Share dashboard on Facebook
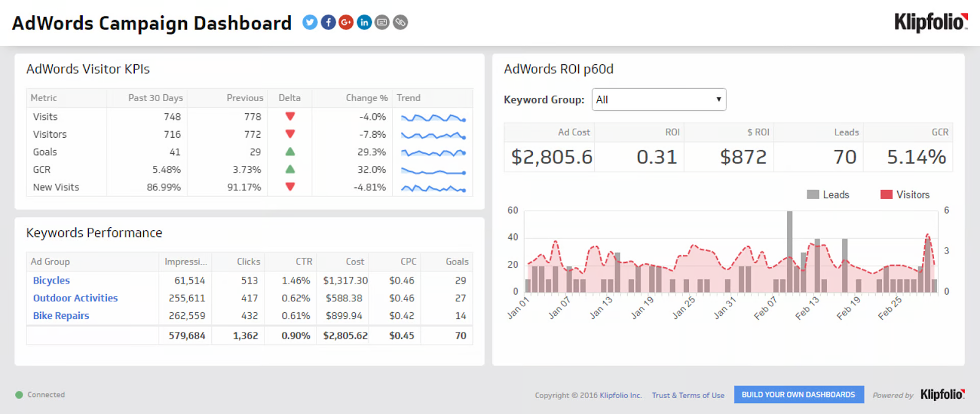 [x=328, y=23]
